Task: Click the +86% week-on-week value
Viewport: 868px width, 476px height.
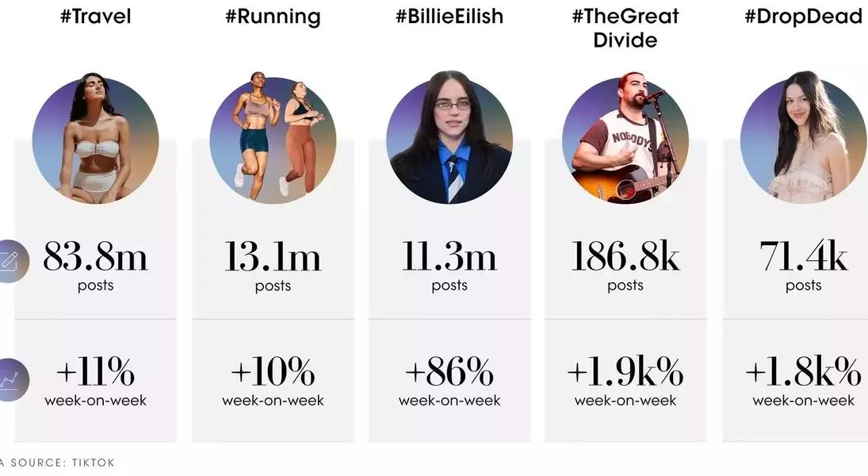Action: pos(449,382)
